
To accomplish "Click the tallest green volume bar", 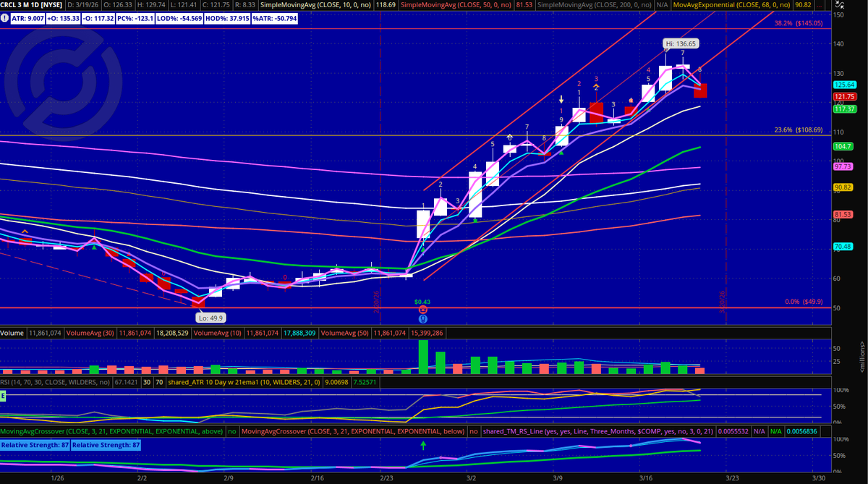I will 423,357.
